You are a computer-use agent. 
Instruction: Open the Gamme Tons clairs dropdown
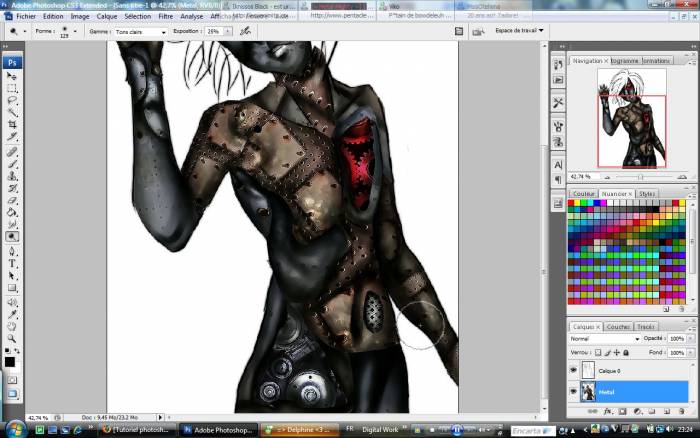[x=141, y=32]
